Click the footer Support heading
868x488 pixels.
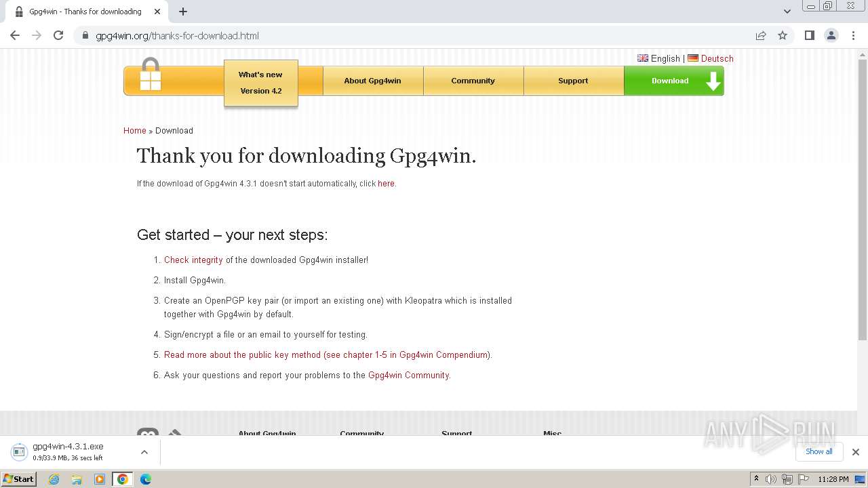(x=456, y=433)
